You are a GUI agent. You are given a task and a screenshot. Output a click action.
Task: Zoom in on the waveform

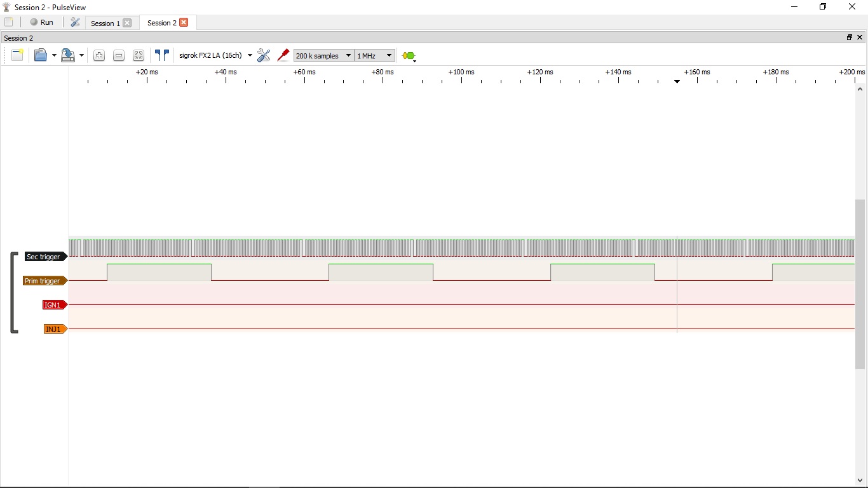(99, 55)
